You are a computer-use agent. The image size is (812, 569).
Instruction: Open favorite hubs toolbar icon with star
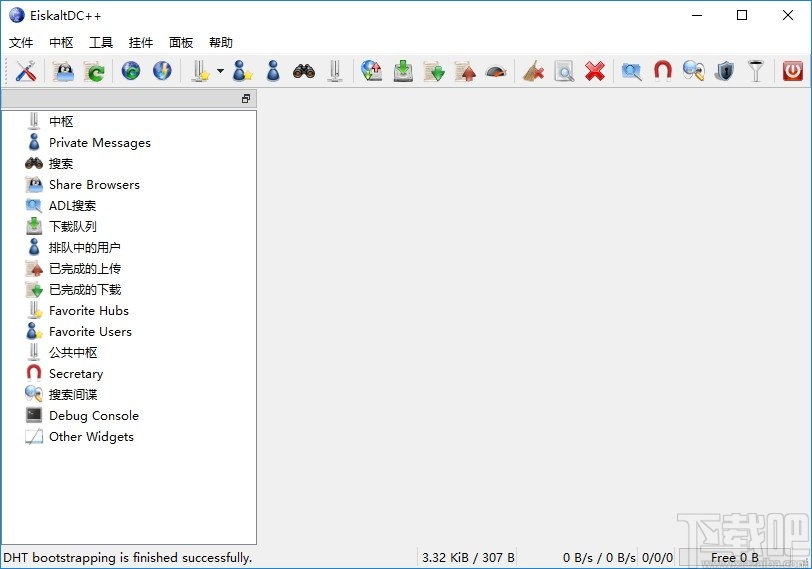(x=200, y=71)
